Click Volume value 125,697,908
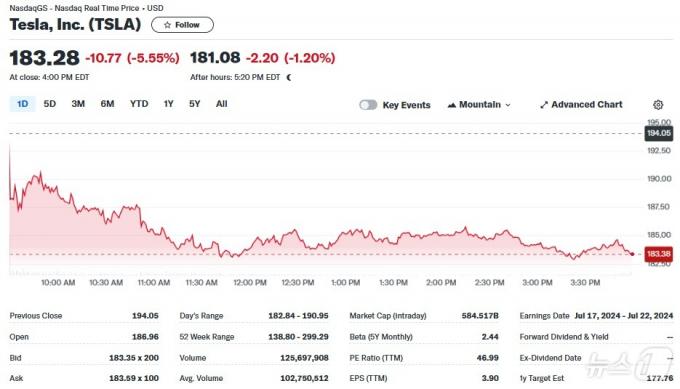 [304, 358]
